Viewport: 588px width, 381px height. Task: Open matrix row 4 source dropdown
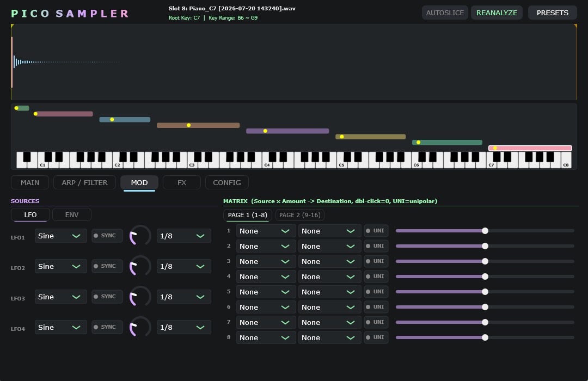[266, 276]
